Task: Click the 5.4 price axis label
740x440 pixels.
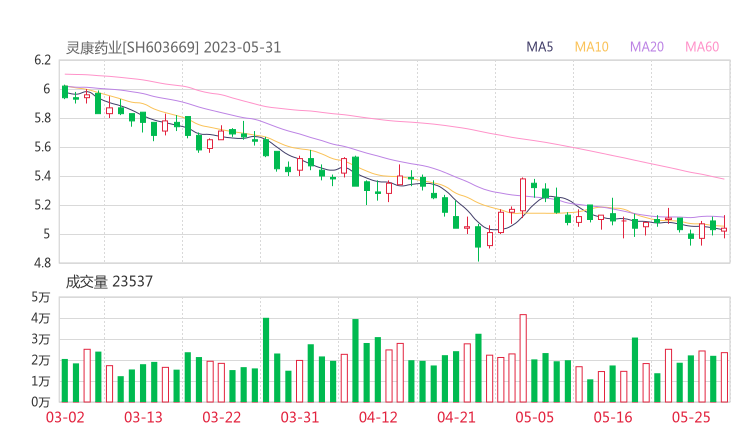Action: [x=42, y=177]
